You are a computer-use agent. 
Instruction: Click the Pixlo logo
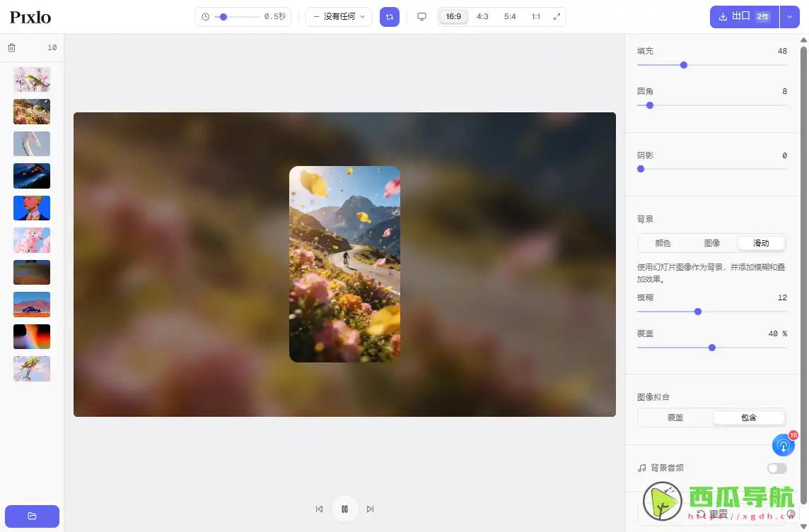pyautogui.click(x=30, y=17)
